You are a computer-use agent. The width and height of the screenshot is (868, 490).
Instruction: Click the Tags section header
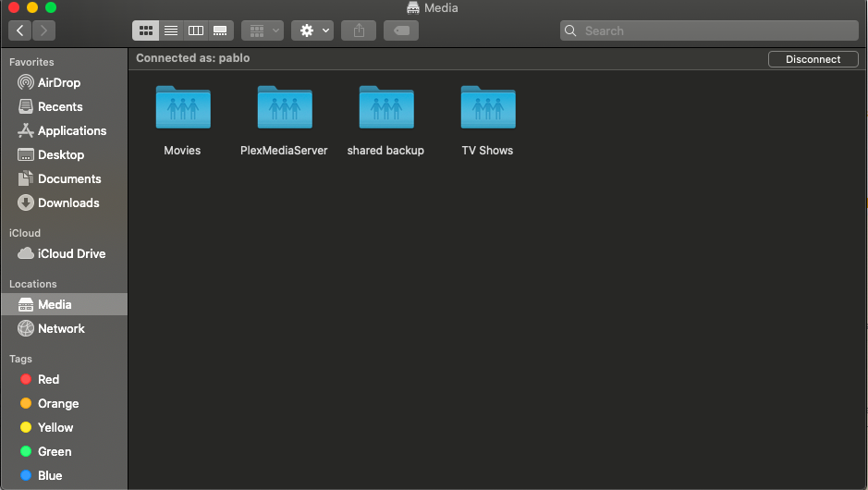20,359
